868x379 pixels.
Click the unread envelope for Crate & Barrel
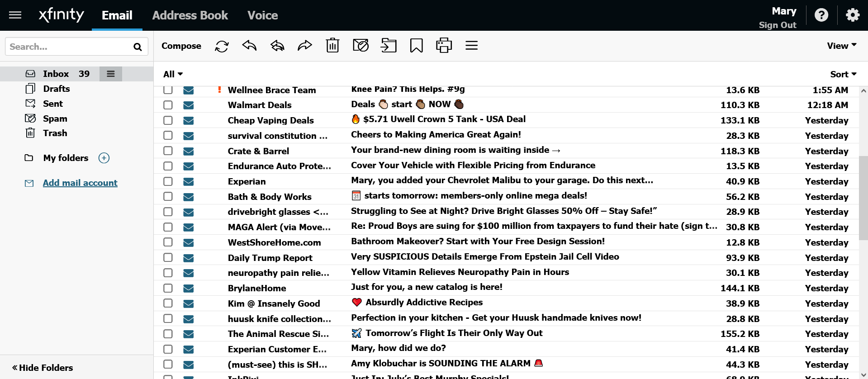[x=189, y=151]
